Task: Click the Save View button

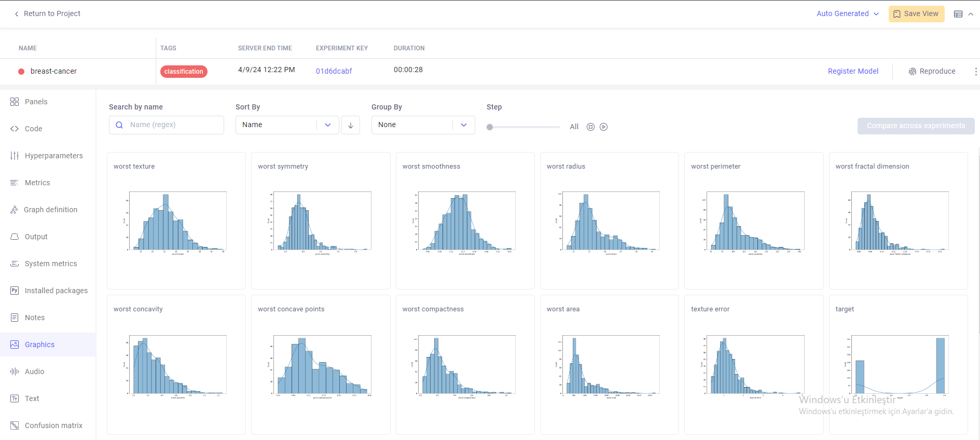Action: click(916, 14)
